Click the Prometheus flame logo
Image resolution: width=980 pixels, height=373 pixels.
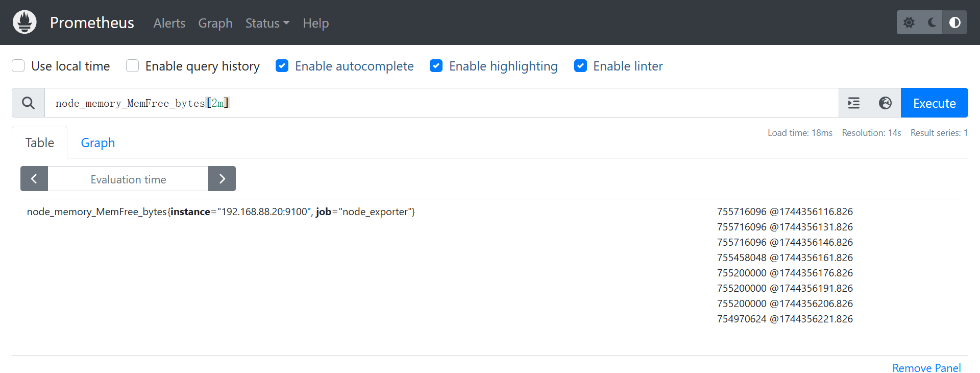pyautogui.click(x=24, y=22)
